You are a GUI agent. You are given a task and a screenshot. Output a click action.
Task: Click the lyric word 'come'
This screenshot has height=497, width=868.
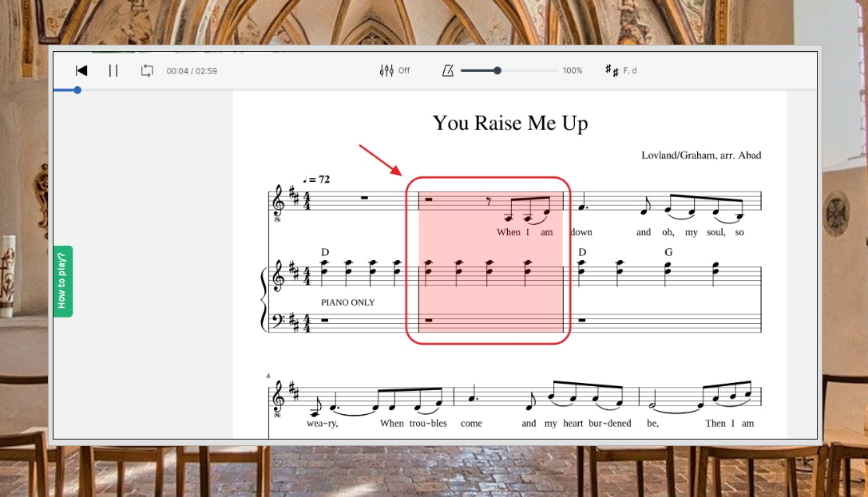pyautogui.click(x=471, y=424)
